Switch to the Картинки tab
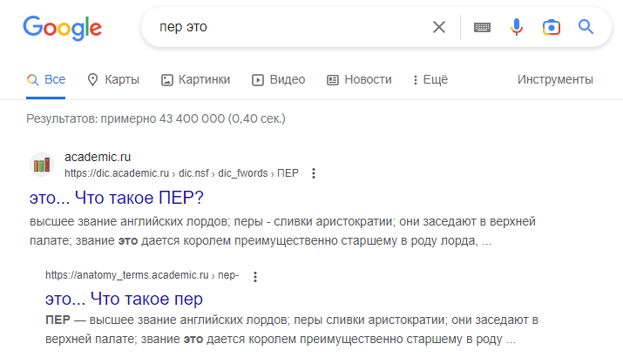623x364 pixels. (196, 79)
